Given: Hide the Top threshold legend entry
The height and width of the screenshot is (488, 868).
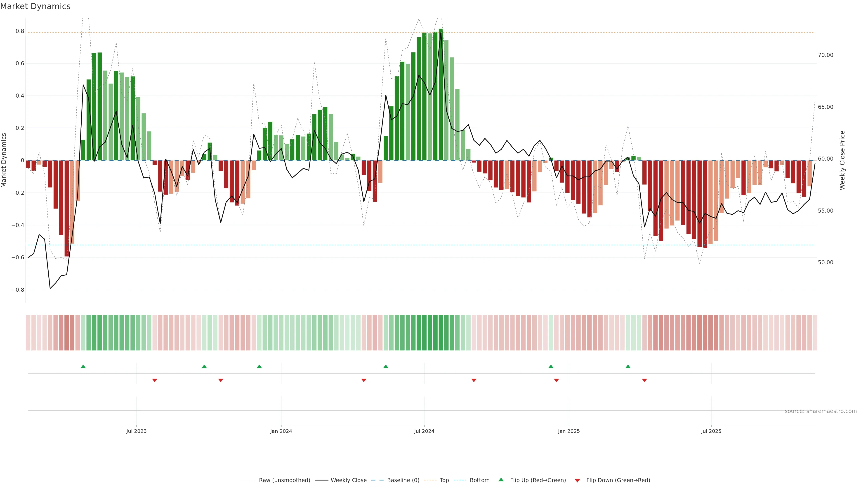Looking at the screenshot, I should click(x=444, y=480).
